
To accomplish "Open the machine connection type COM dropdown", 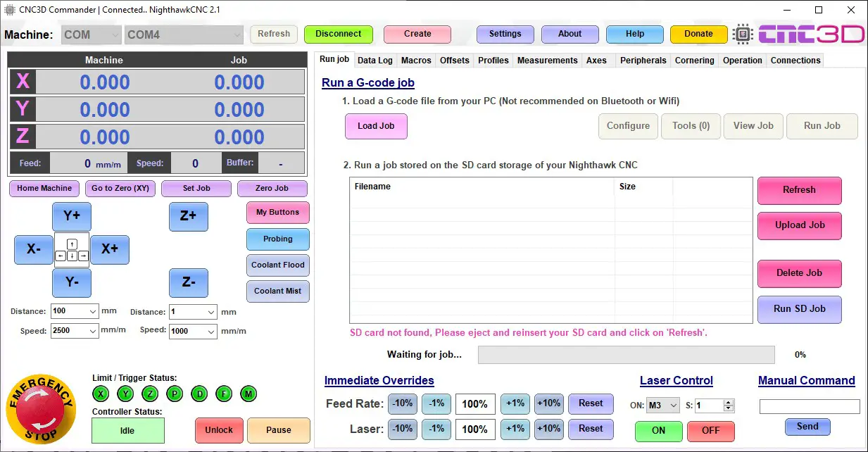I will point(92,34).
